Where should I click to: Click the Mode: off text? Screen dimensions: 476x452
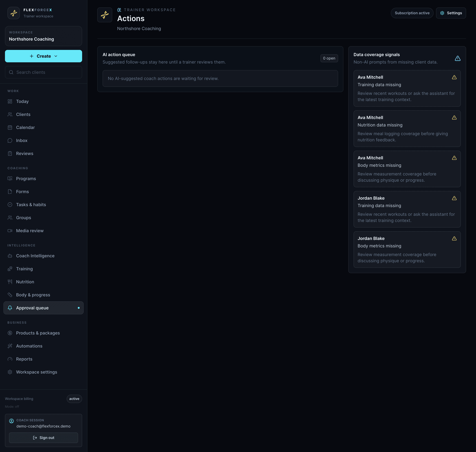(12, 406)
